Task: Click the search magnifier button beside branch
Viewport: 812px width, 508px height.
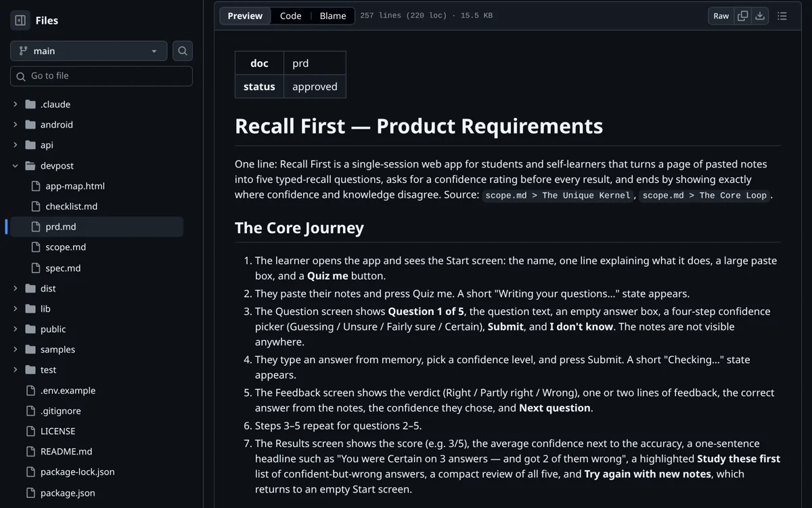Action: click(183, 51)
